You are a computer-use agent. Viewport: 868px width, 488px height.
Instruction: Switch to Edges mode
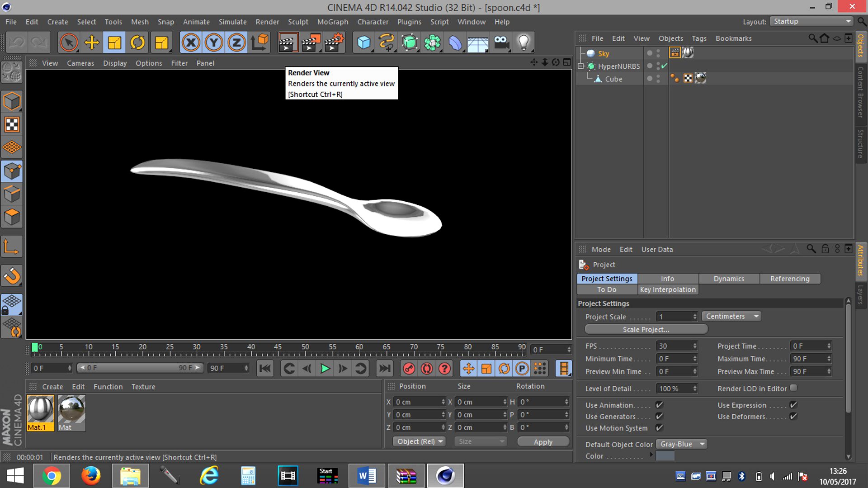click(x=12, y=194)
